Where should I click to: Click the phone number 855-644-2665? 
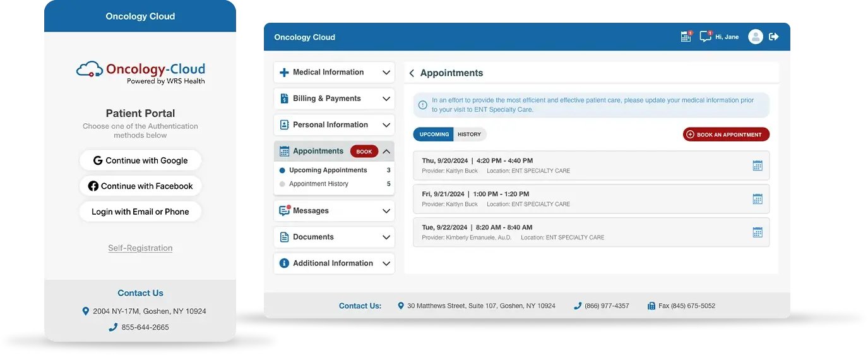[x=145, y=327]
